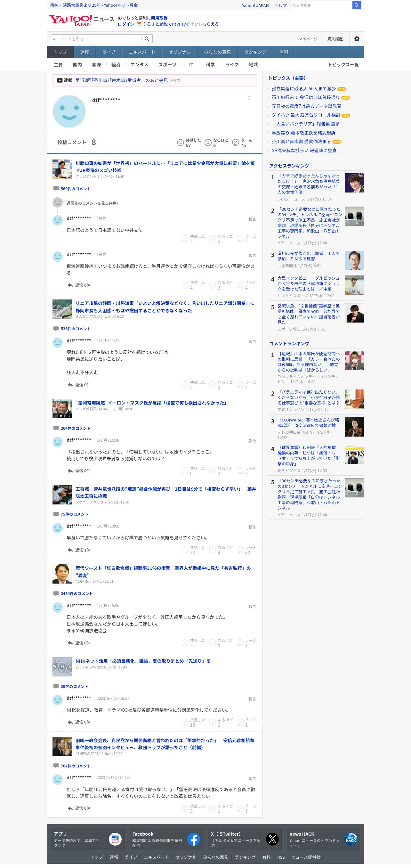The height and width of the screenshot is (868, 411).
Task: Toggle 共感した on the 東海道新幹線 comment
Action: click(x=193, y=285)
